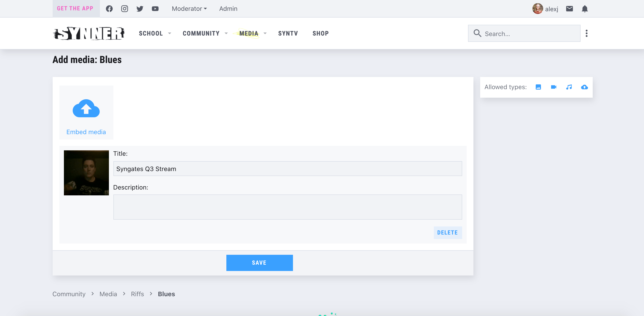Go to Blues breadcrumb
Image resolution: width=644 pixels, height=316 pixels.
(x=167, y=294)
